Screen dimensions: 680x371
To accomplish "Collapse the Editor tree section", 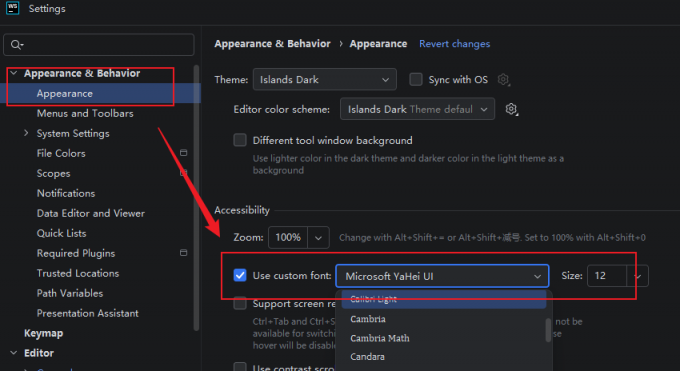I will pyautogui.click(x=14, y=353).
